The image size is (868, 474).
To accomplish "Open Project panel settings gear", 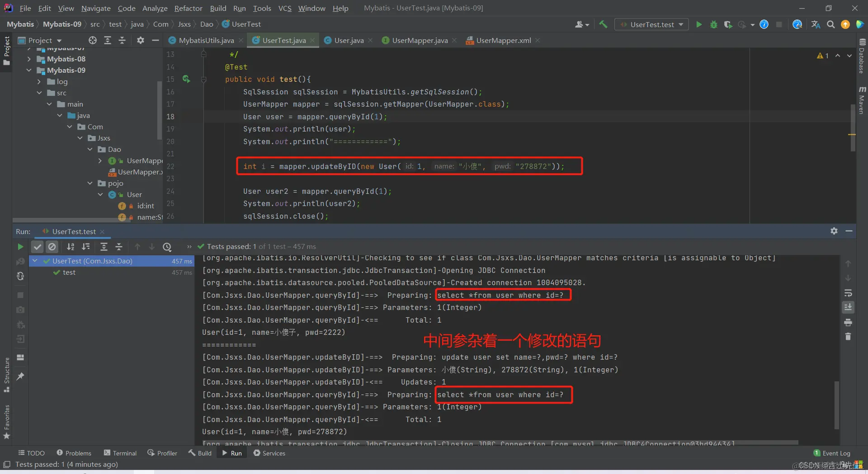I will tap(141, 40).
